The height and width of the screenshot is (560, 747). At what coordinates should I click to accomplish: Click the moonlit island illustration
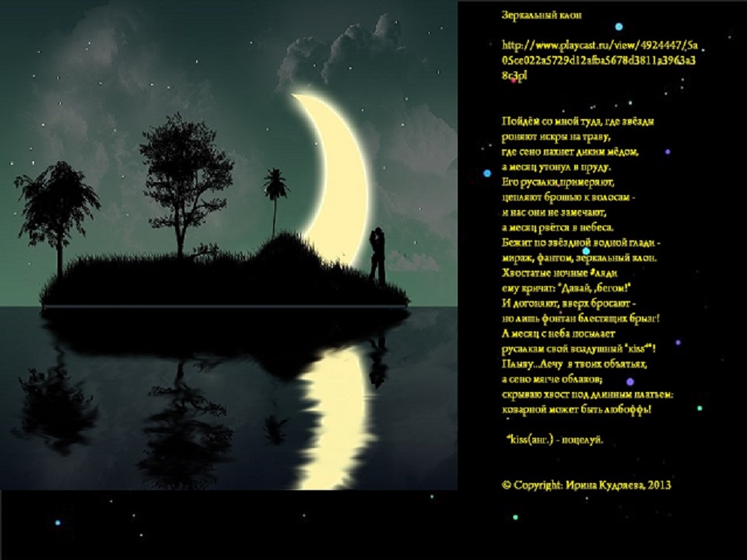pyautogui.click(x=229, y=245)
